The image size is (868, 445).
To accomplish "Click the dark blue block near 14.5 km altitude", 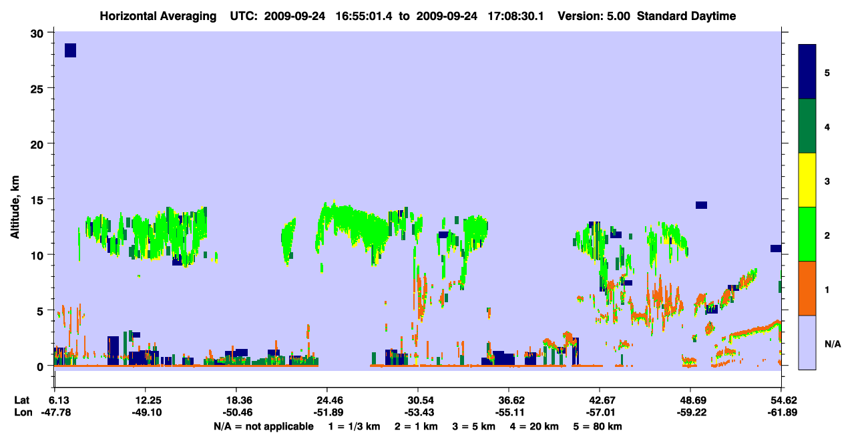I will [x=701, y=205].
